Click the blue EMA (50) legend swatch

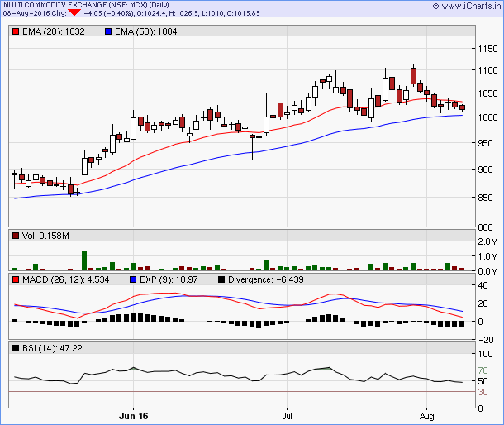tap(108, 31)
